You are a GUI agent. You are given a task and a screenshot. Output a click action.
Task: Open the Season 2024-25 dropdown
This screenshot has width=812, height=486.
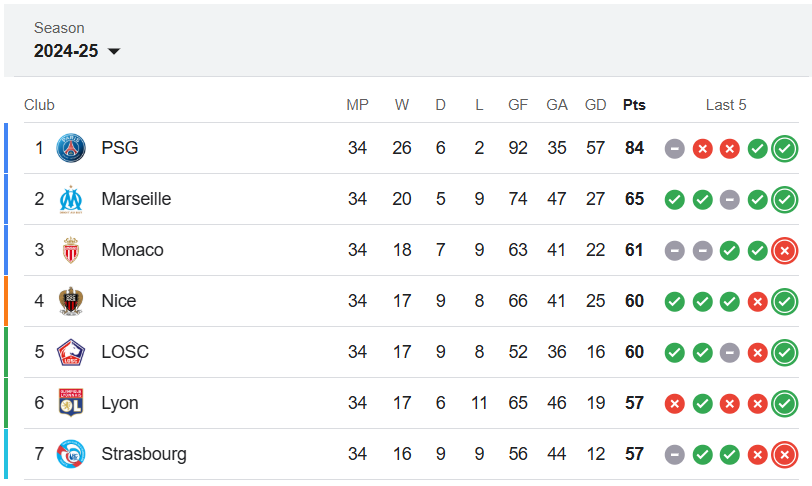click(x=77, y=51)
